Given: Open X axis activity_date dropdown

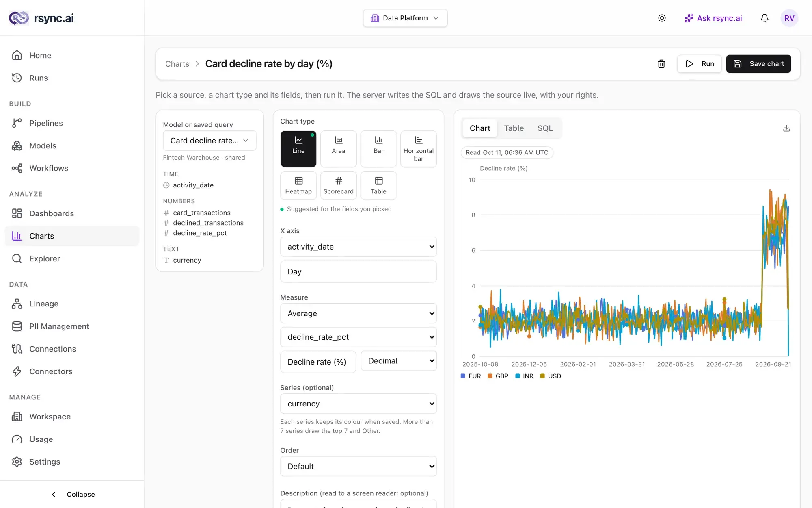Looking at the screenshot, I should click(358, 247).
